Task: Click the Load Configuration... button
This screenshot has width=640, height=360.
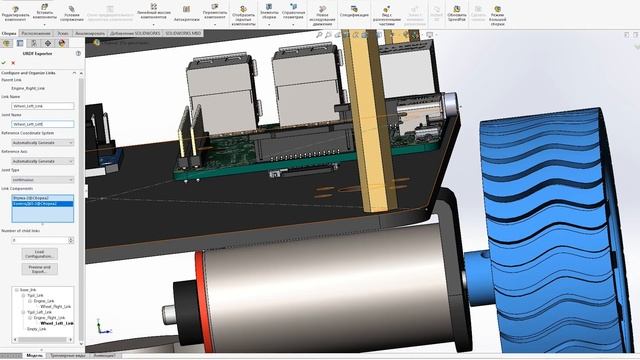Action: [x=40, y=254]
